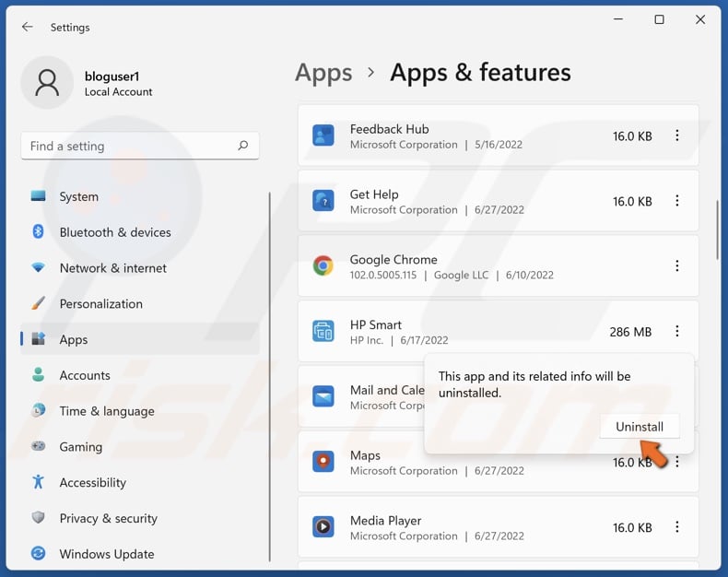This screenshot has width=728, height=577.
Task: Go back using the arrow icon
Action: [x=28, y=27]
